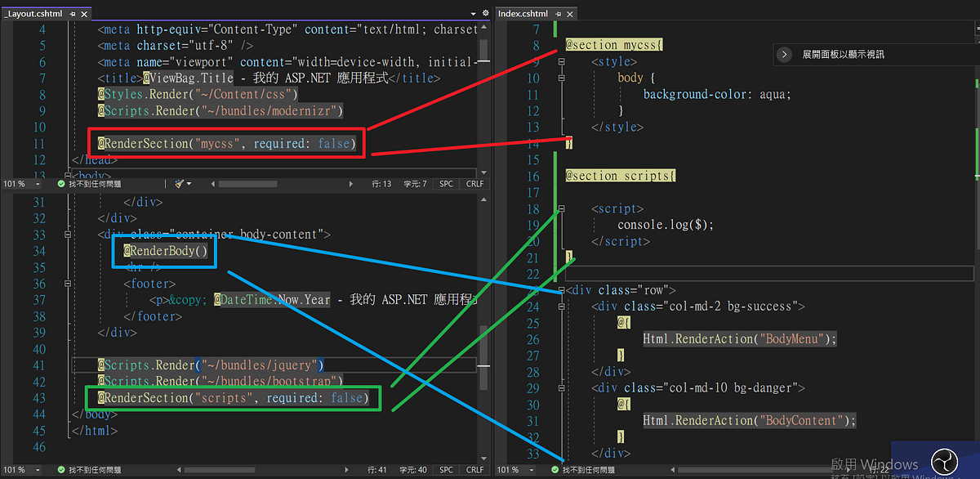Expand the 展開面板以顯示視訊 panel chevron
Screen dimensions: 980x479
[784, 54]
